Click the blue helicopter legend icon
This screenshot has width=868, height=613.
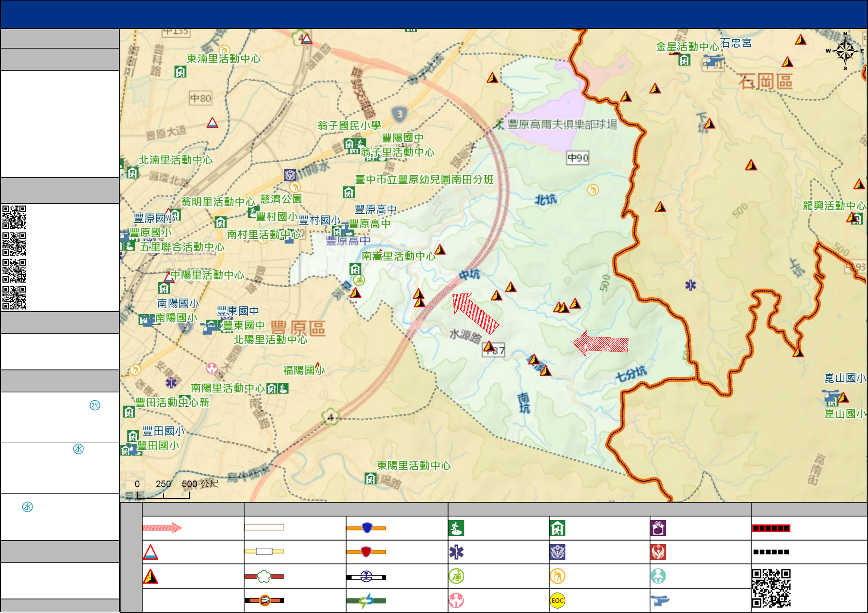tap(660, 601)
